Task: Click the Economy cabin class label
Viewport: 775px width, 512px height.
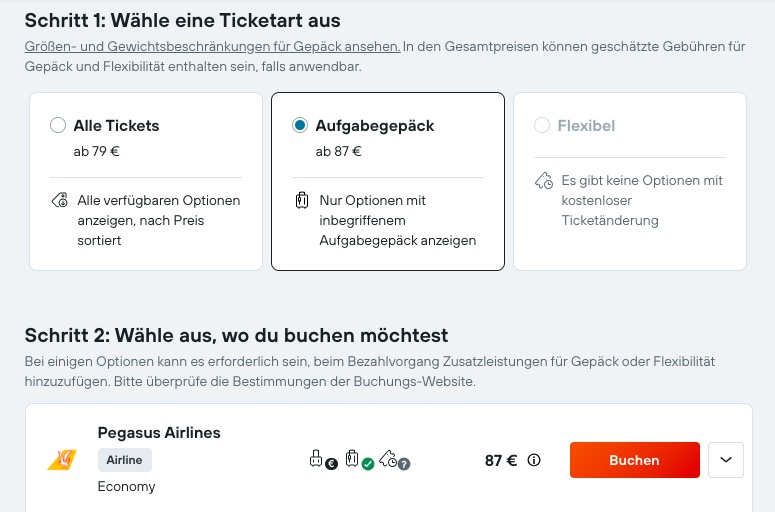Action: click(127, 486)
